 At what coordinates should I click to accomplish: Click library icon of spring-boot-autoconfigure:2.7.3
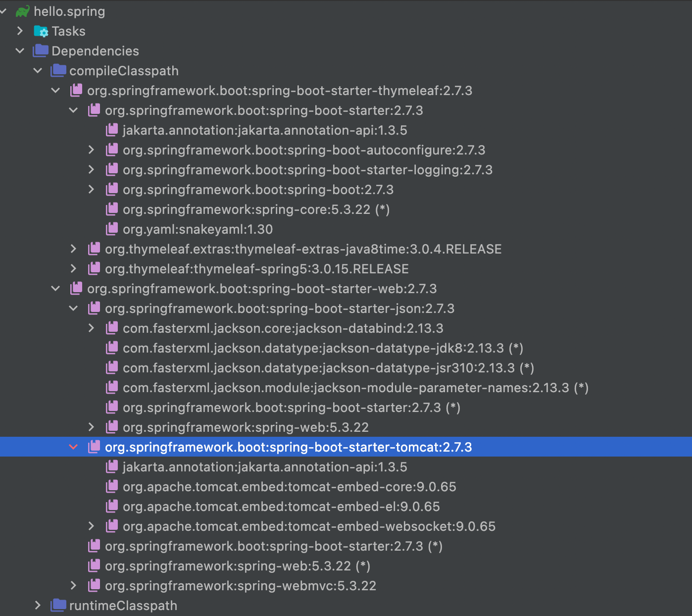(112, 150)
